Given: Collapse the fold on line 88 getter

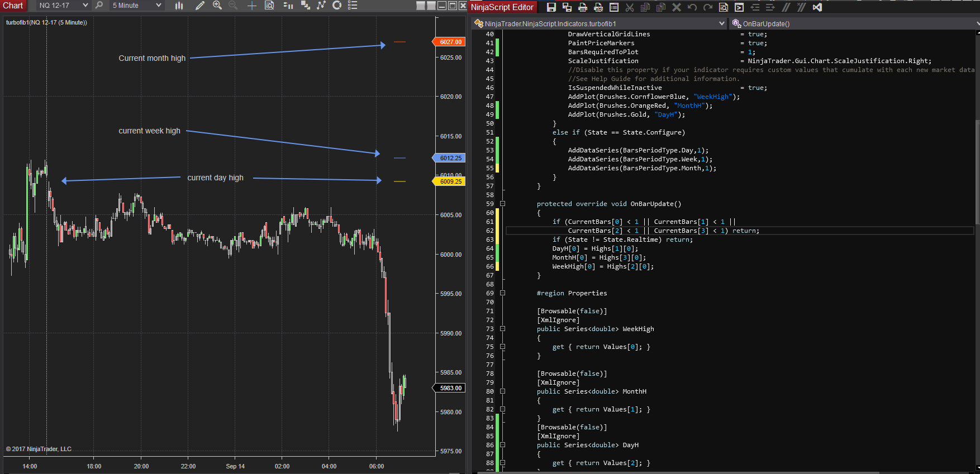Looking at the screenshot, I should 502,463.
